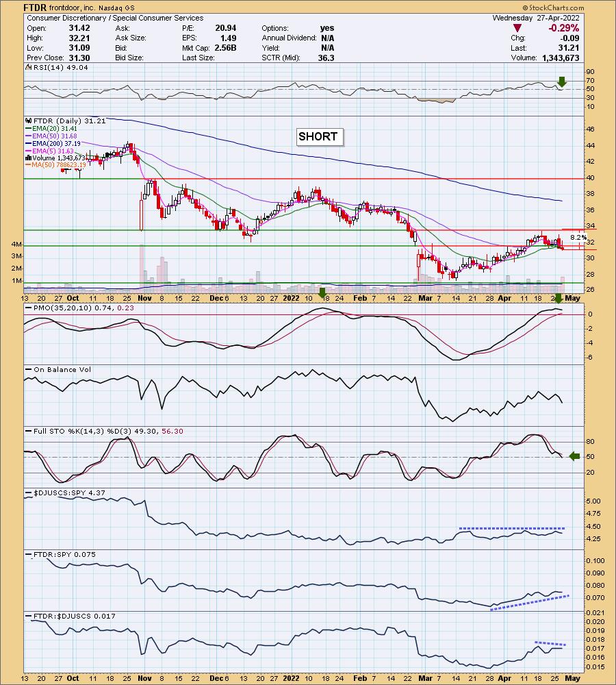Click the 46 price axis label
This screenshot has width=616, height=685.
(x=590, y=129)
